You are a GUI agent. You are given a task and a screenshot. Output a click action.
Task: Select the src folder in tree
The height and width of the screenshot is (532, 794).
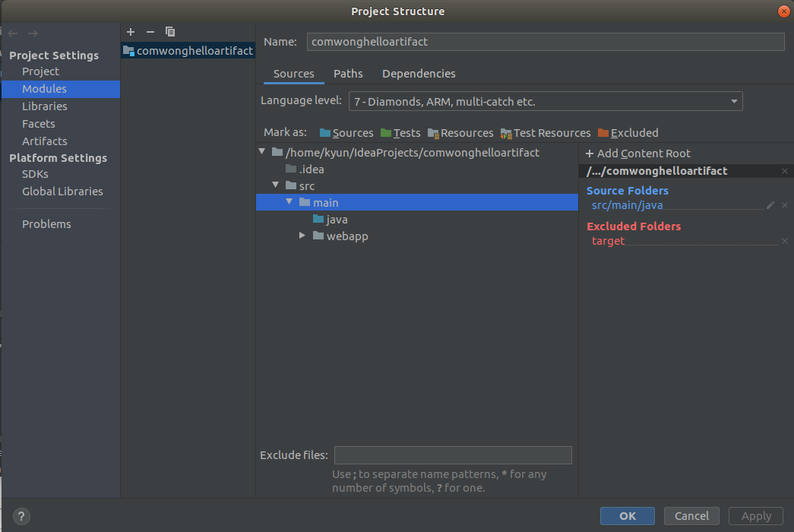(x=300, y=186)
